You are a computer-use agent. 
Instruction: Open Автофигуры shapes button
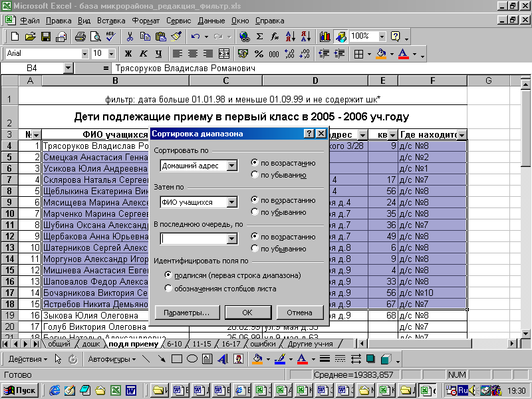click(112, 359)
